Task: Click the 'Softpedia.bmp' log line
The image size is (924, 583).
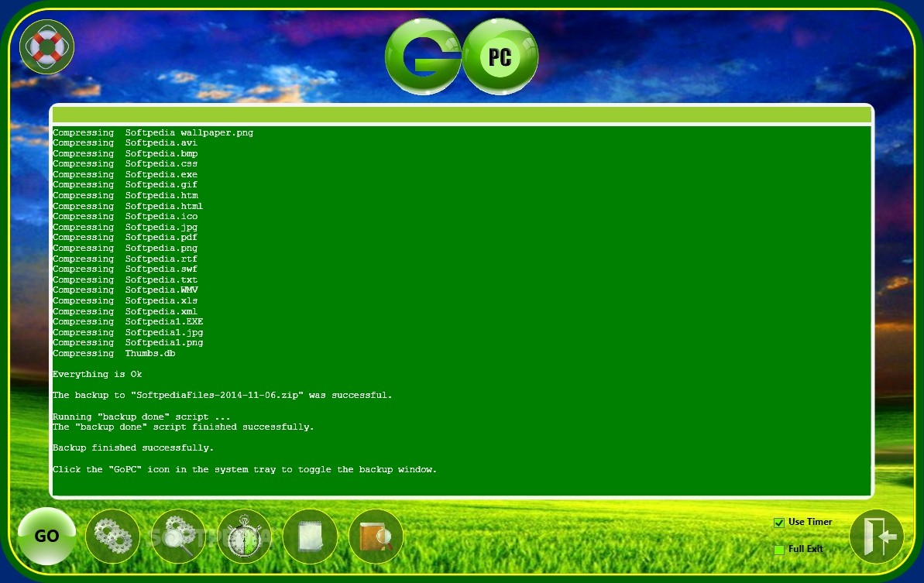Action: point(125,154)
